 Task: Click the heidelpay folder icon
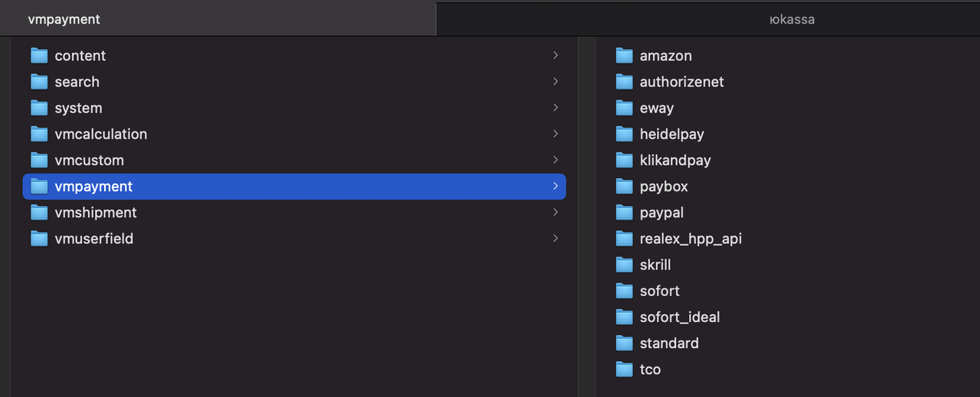(x=625, y=134)
